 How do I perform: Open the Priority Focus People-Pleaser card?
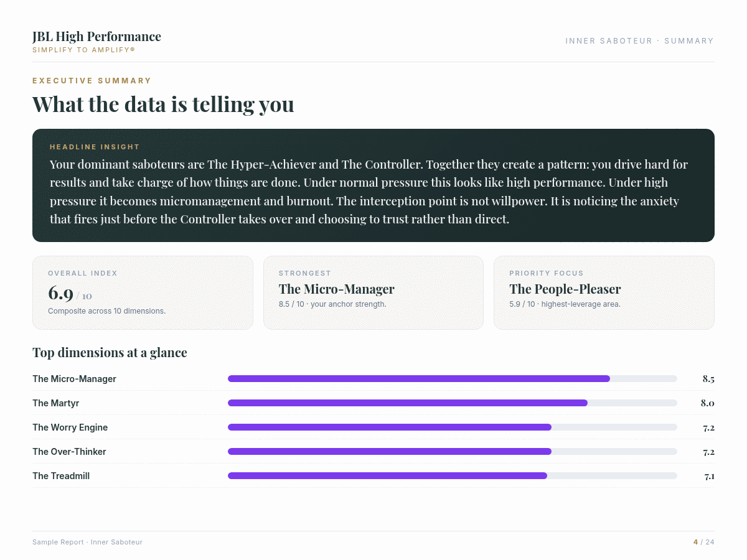click(x=604, y=292)
